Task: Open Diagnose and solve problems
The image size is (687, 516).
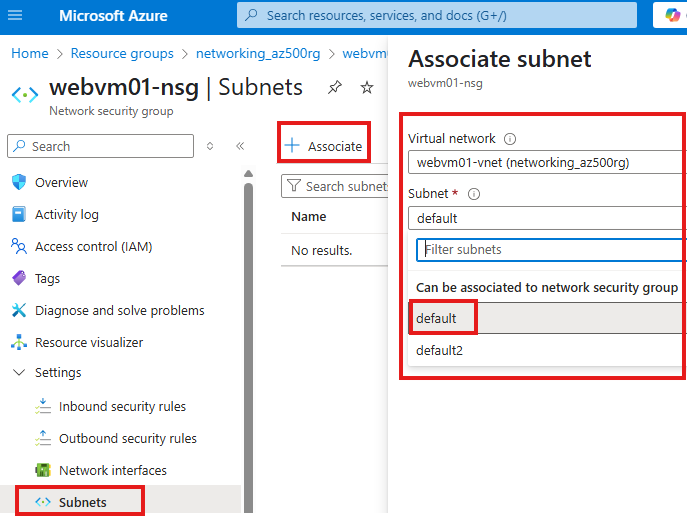Action: [x=120, y=311]
